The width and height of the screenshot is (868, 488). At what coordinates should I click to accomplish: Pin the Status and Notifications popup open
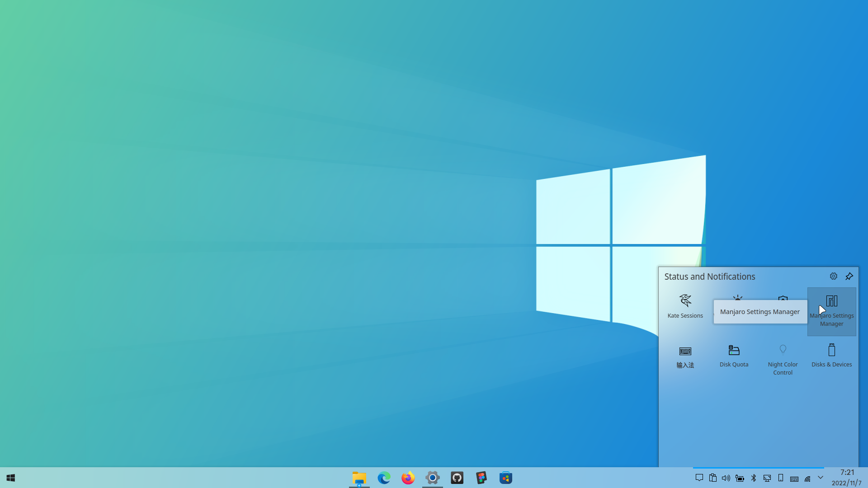pyautogui.click(x=849, y=276)
